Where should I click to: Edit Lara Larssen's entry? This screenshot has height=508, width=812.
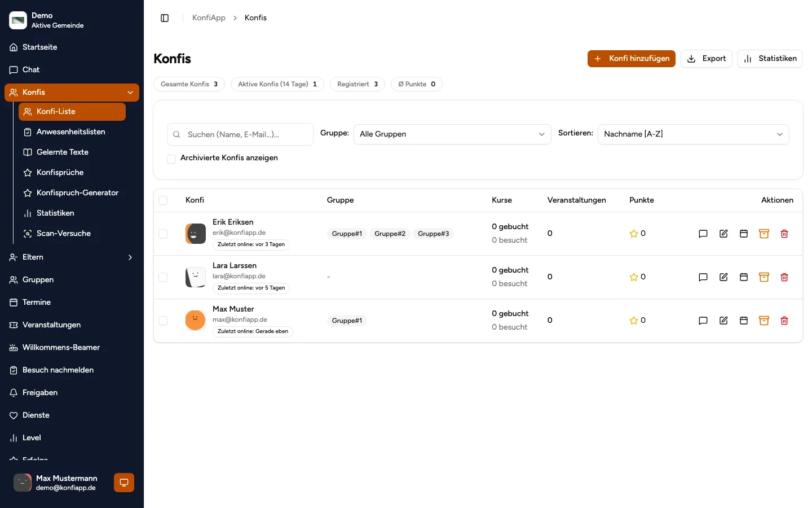point(723,277)
